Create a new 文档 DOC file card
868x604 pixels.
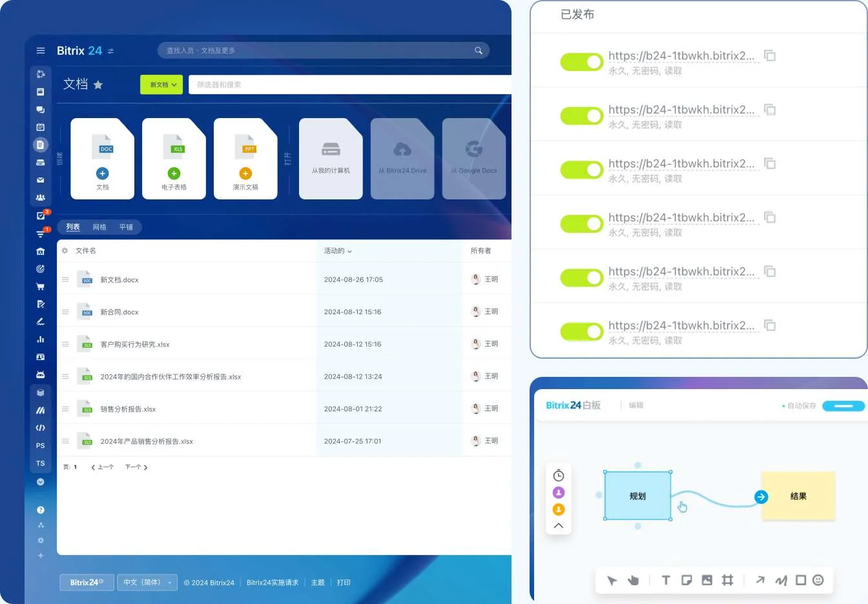[102, 159]
